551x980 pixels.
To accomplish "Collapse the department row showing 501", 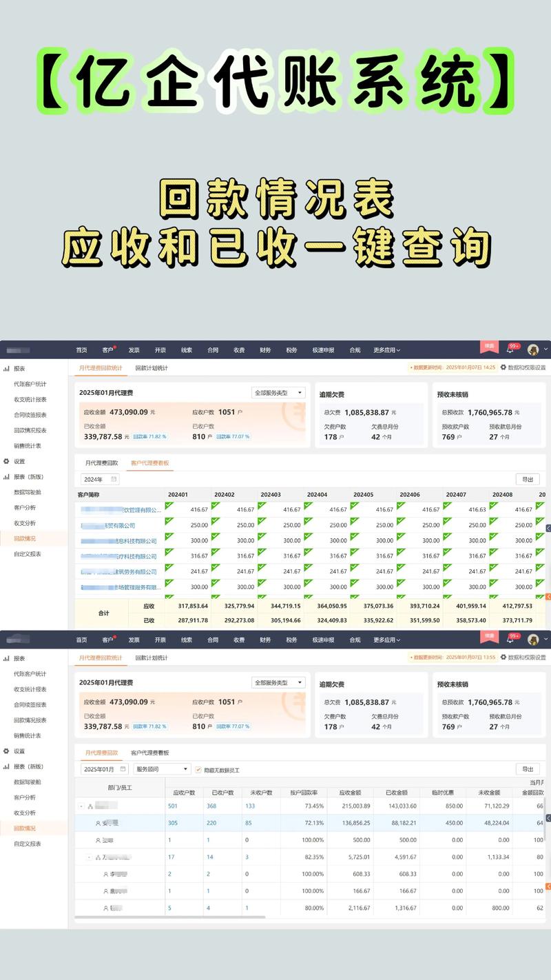I will 81,806.
